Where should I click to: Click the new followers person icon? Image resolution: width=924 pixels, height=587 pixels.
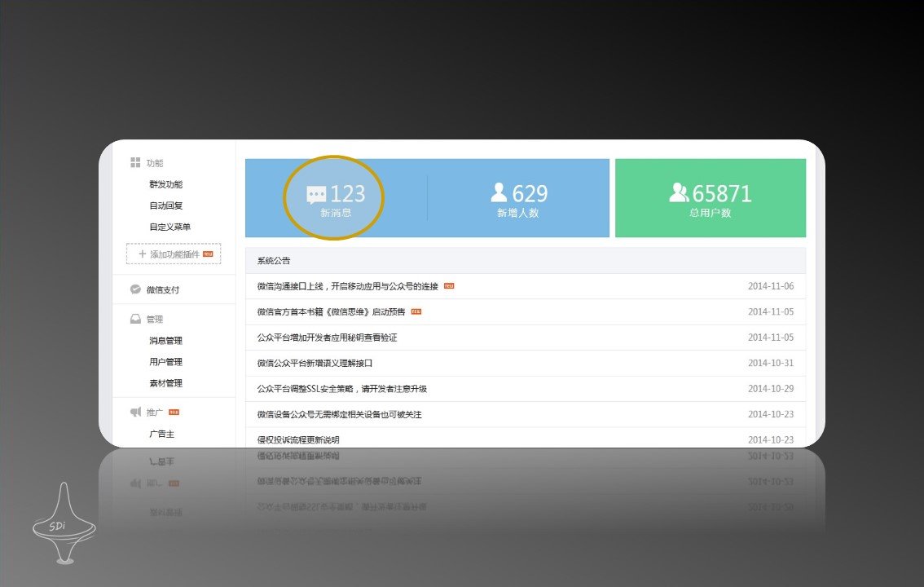pos(499,192)
